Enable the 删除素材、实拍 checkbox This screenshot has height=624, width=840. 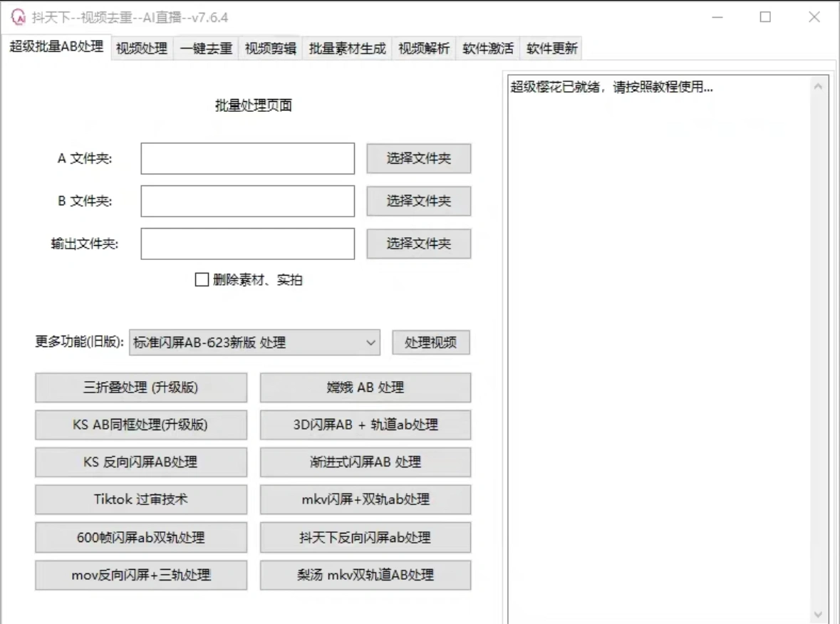pos(201,281)
